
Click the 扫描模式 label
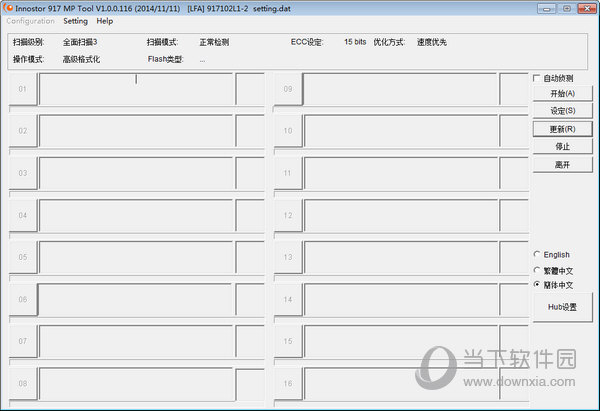162,42
